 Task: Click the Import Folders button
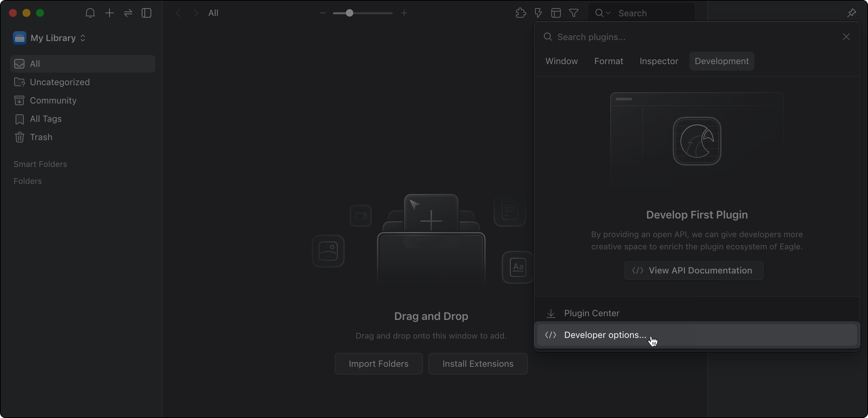click(378, 364)
